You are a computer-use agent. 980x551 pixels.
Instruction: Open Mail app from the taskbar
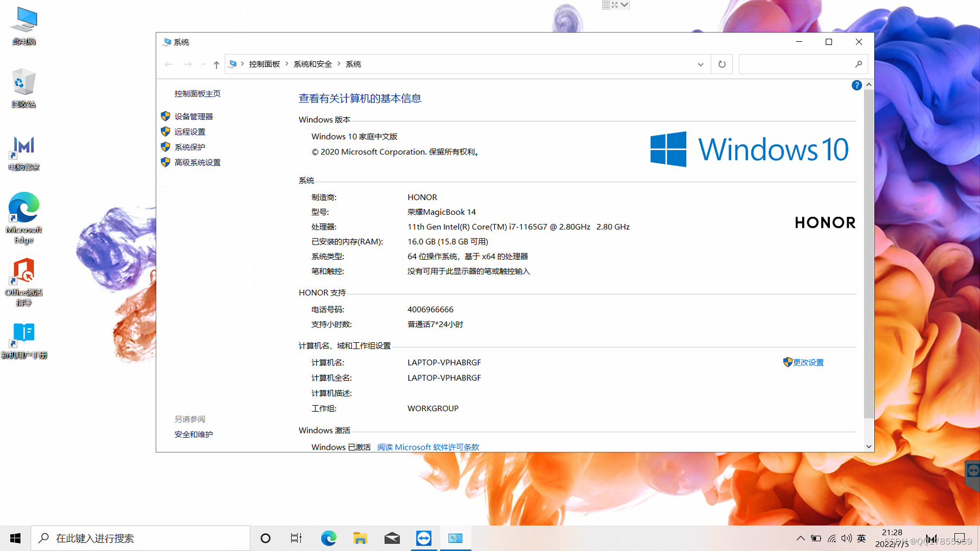click(392, 538)
